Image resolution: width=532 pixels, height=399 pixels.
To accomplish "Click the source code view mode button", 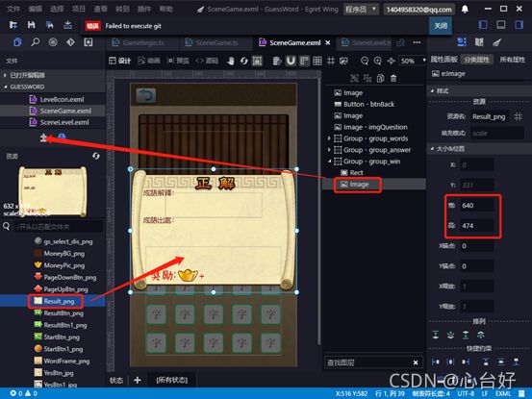I will [x=207, y=61].
